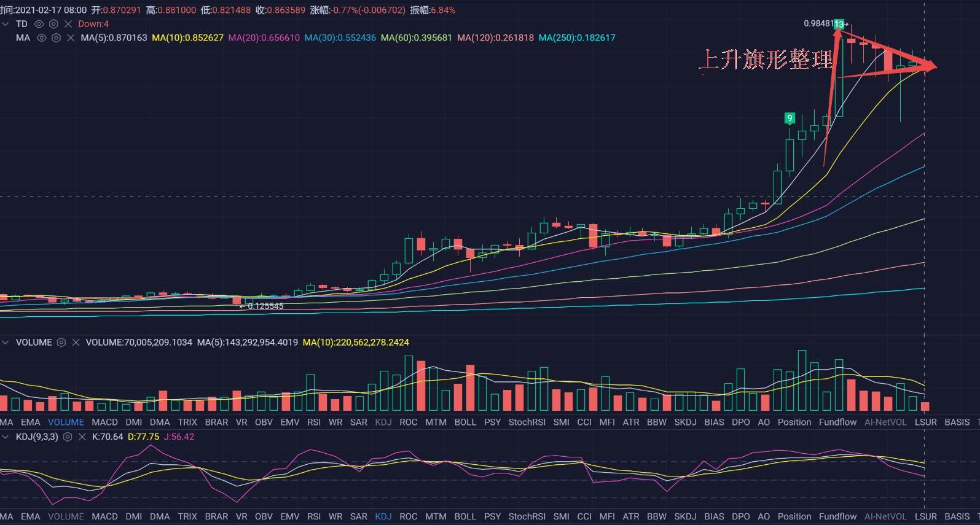Image resolution: width=980 pixels, height=525 pixels.
Task: Select BOLL in the upper indicator tab row
Action: [465, 422]
